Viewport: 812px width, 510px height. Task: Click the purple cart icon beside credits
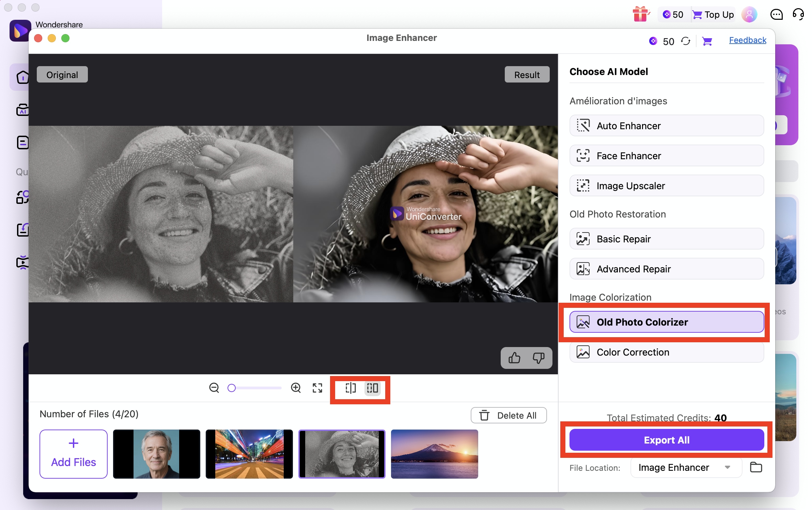pos(707,41)
